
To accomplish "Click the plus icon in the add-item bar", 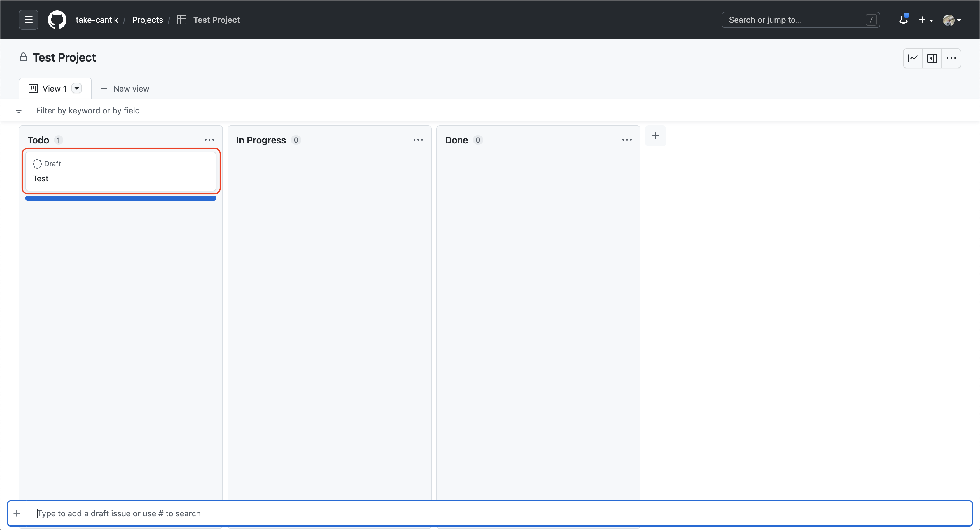I will [x=17, y=513].
